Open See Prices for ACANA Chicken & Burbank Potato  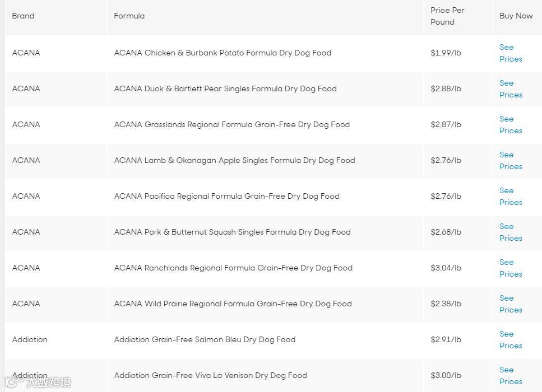click(x=511, y=53)
